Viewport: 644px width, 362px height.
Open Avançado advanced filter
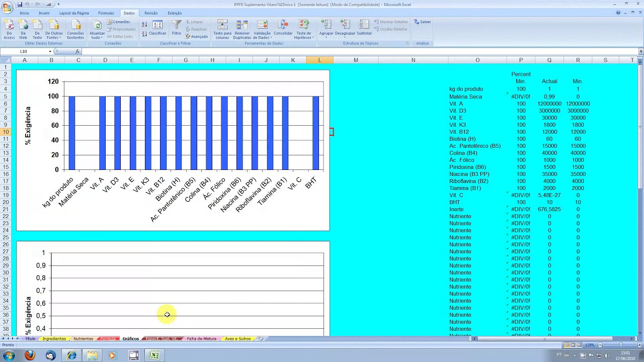197,37
